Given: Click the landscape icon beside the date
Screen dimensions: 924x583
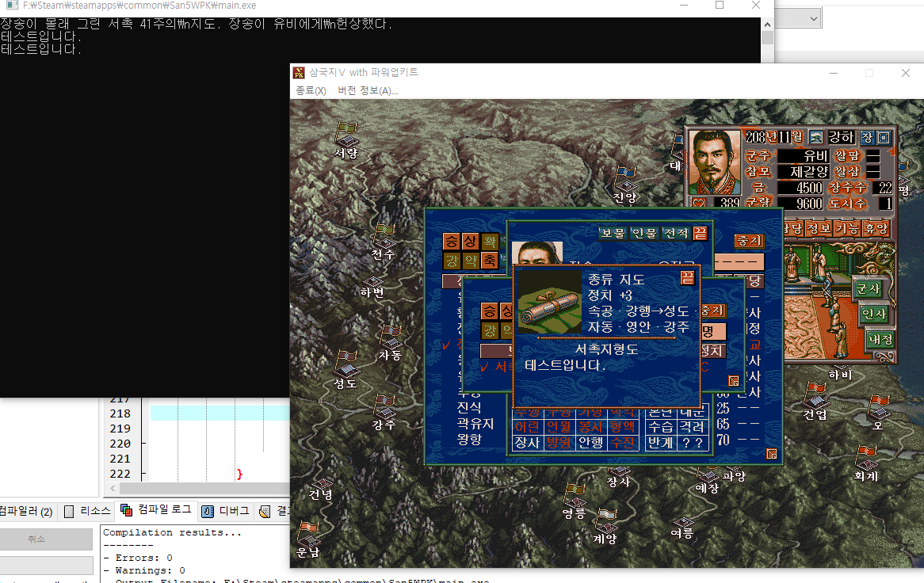Looking at the screenshot, I should click(815, 137).
